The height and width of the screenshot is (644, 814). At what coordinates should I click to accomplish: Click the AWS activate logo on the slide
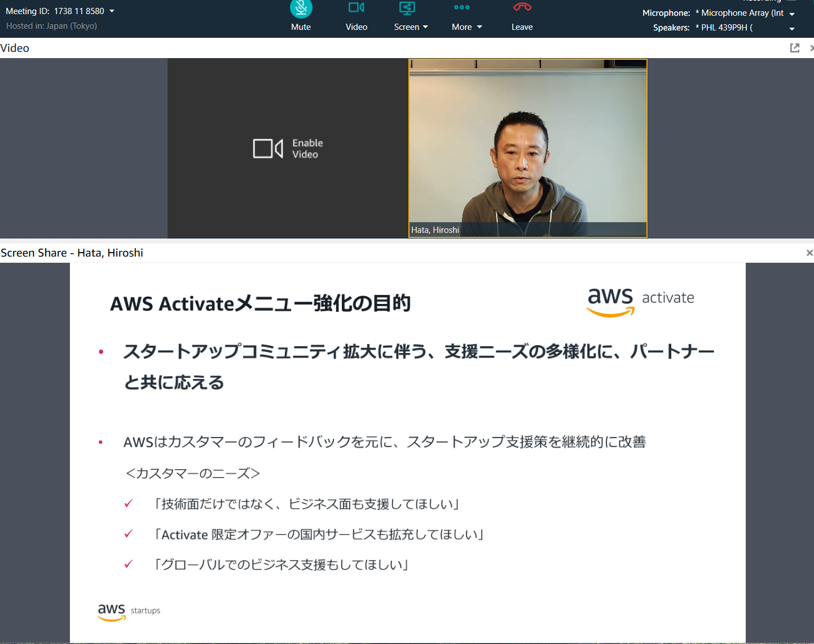pos(640,302)
